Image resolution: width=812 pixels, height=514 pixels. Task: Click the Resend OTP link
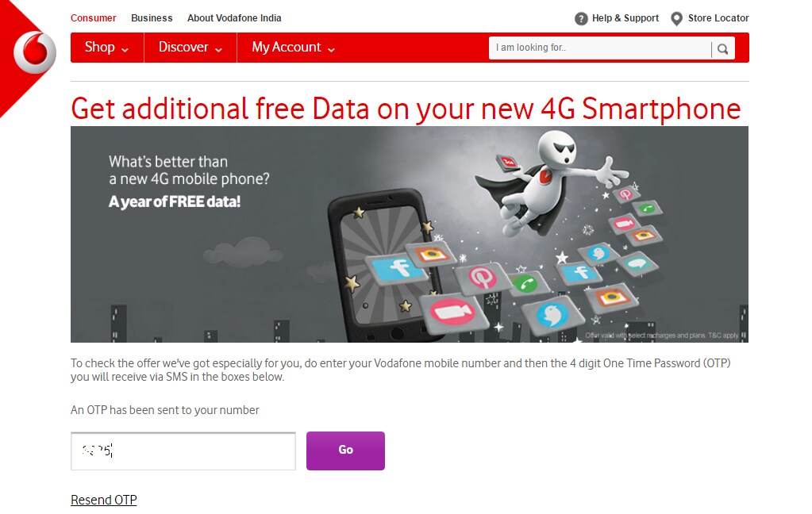point(103,500)
